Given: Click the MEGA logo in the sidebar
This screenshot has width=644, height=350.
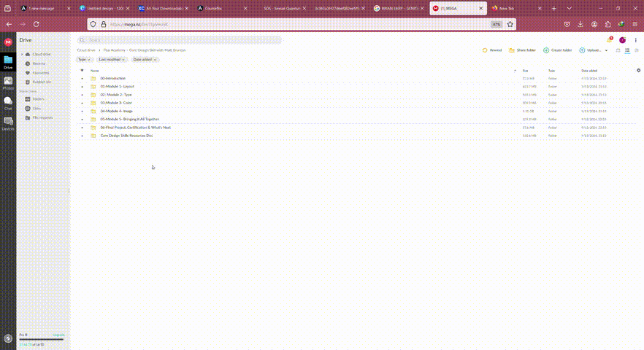Looking at the screenshot, I should (x=8, y=42).
